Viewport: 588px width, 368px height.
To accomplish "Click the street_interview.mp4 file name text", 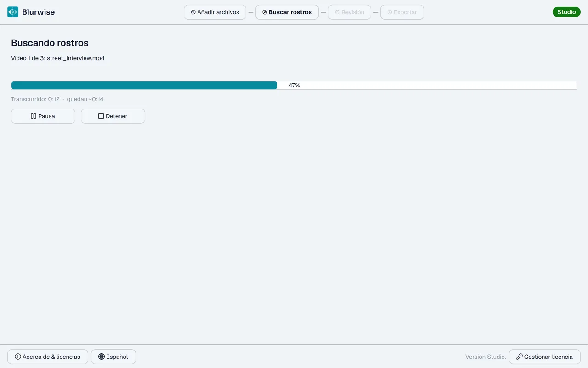I will click(76, 58).
